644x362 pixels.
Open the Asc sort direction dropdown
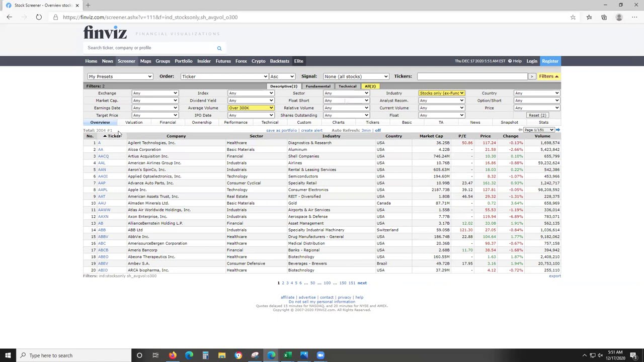(282, 76)
